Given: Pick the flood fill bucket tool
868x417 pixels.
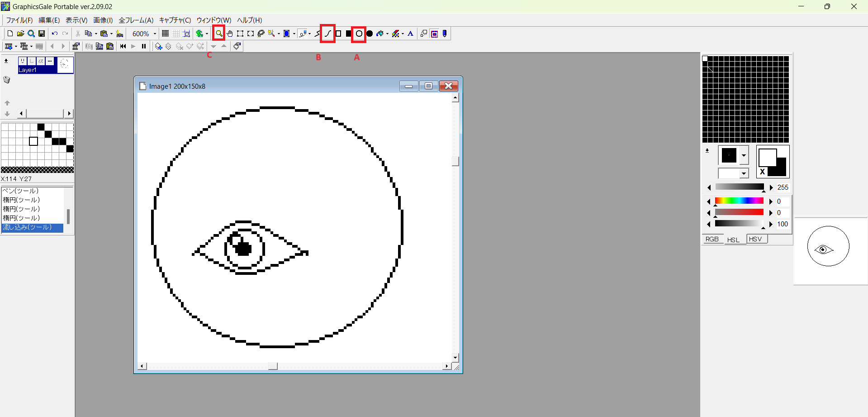Looking at the screenshot, I should click(380, 34).
